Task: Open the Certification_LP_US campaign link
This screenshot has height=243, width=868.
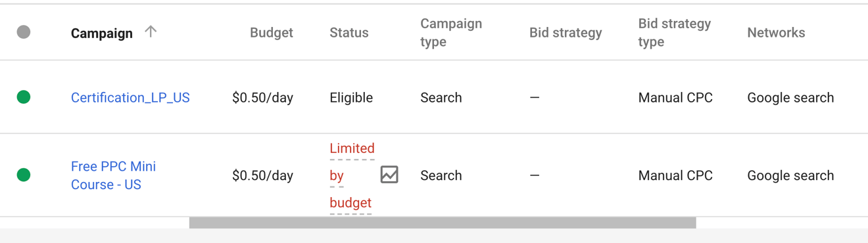Action: (130, 97)
